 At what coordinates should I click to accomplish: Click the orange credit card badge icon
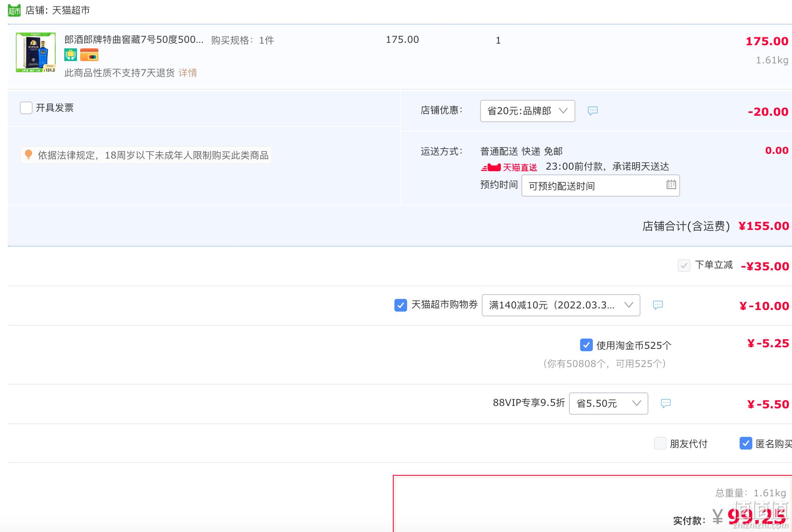(89, 55)
